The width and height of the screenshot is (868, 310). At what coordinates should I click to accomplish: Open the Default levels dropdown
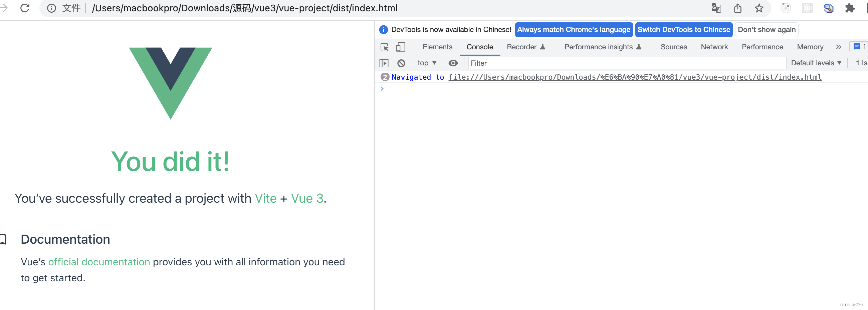tap(816, 63)
